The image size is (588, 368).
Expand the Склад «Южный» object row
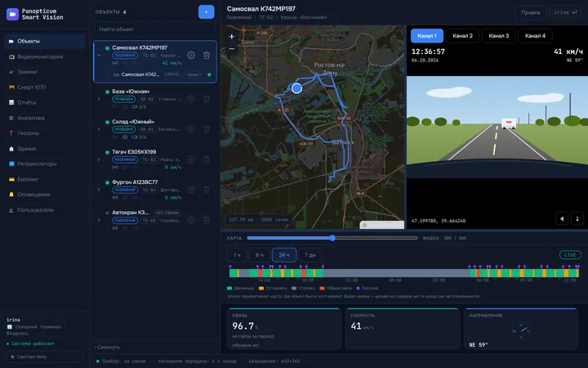[99, 129]
